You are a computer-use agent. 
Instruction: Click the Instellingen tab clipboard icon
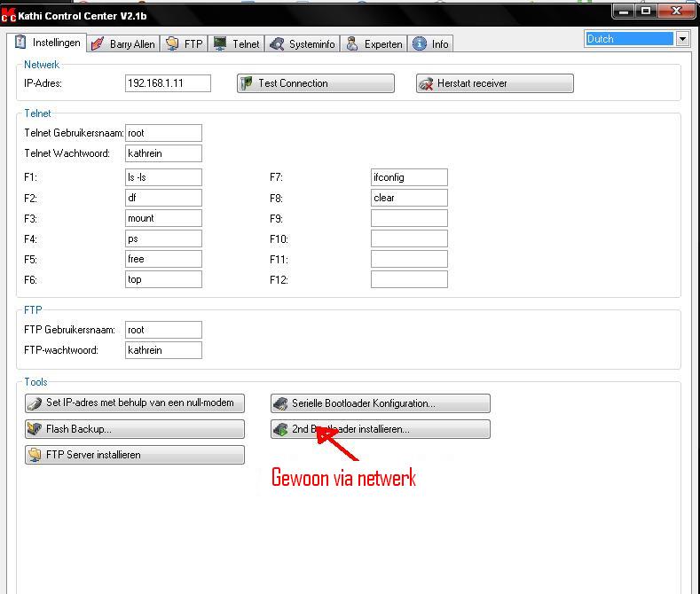tap(20, 42)
